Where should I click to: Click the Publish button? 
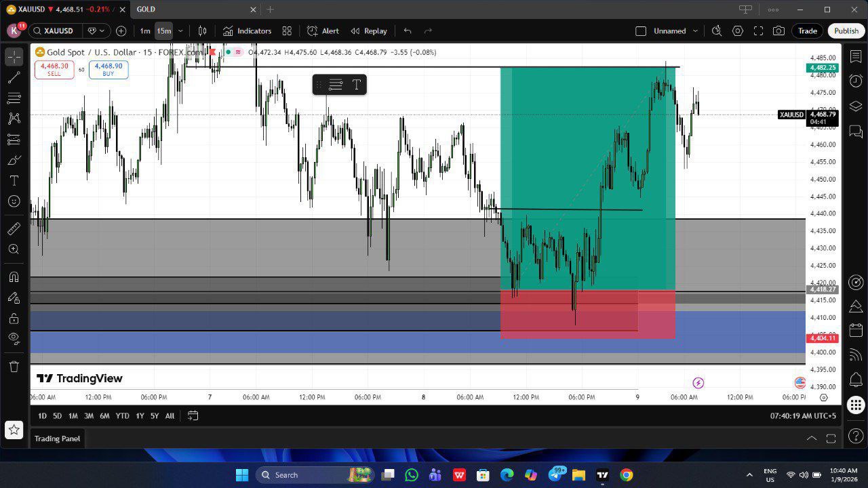pyautogui.click(x=846, y=30)
